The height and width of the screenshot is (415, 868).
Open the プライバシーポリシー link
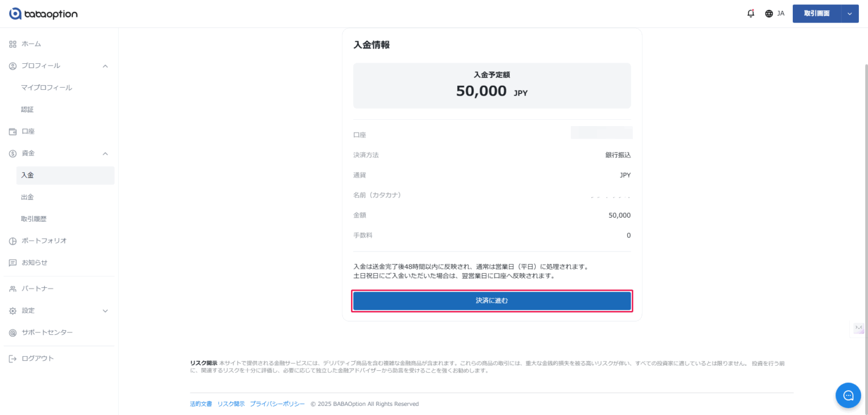pos(277,404)
